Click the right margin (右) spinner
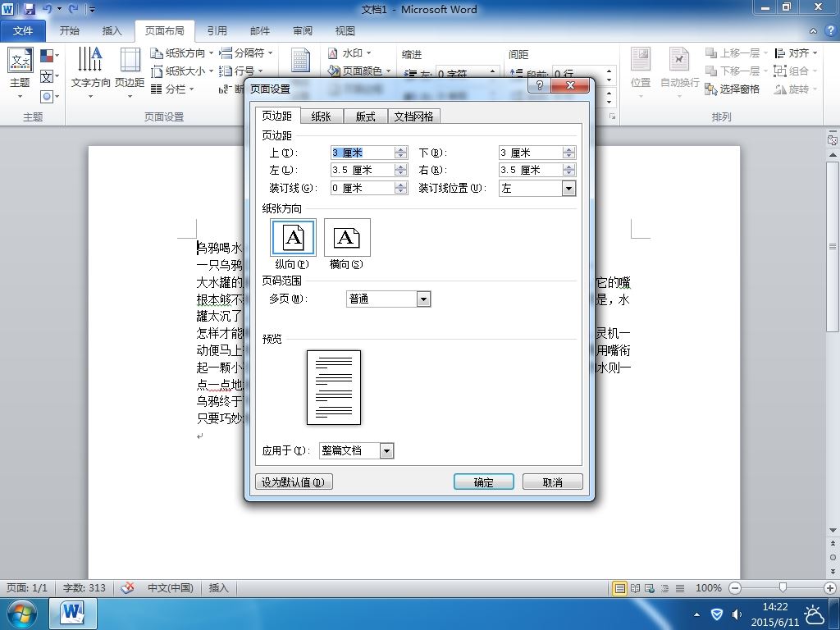Image resolution: width=840 pixels, height=630 pixels. click(x=569, y=171)
